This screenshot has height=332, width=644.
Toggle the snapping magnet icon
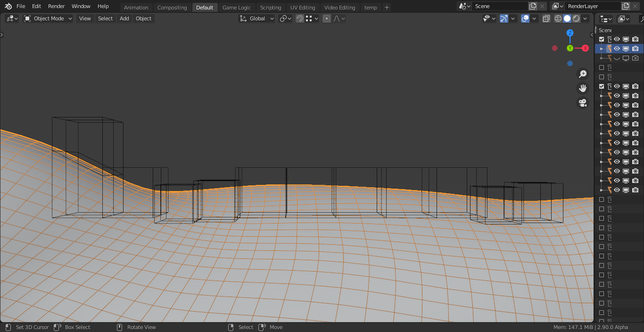tap(300, 19)
